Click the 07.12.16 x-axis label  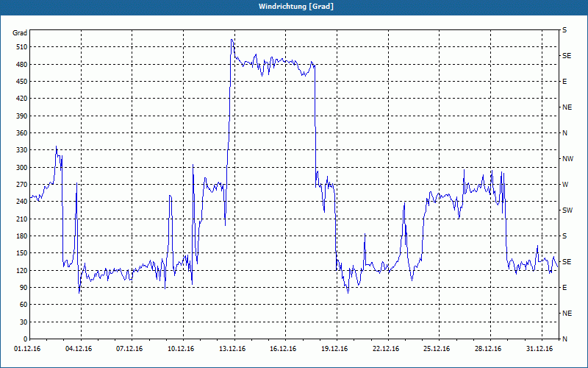[129, 349]
